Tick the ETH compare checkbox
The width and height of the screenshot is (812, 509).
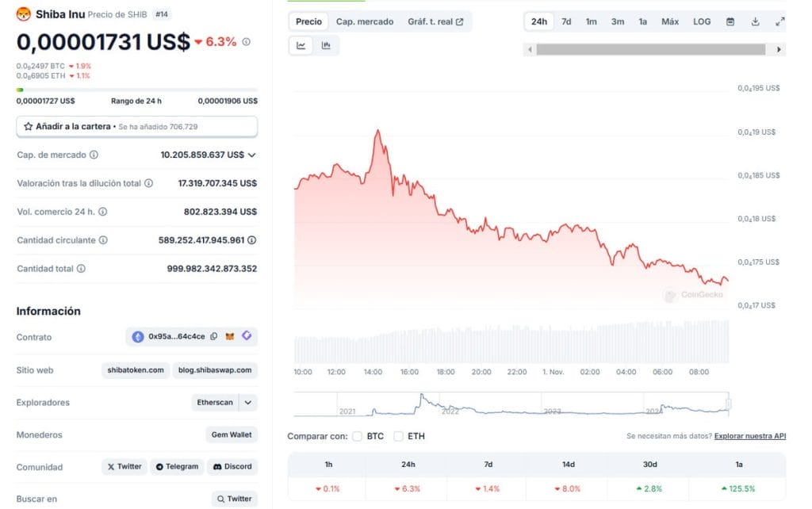pyautogui.click(x=398, y=437)
